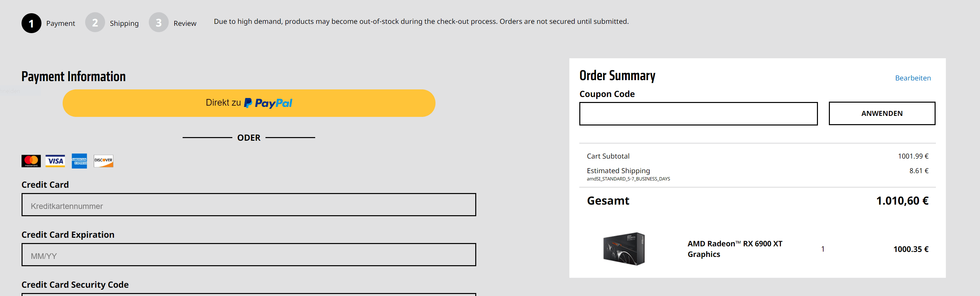Go to the Shipping step label
This screenshot has width=980, height=296.
(124, 23)
